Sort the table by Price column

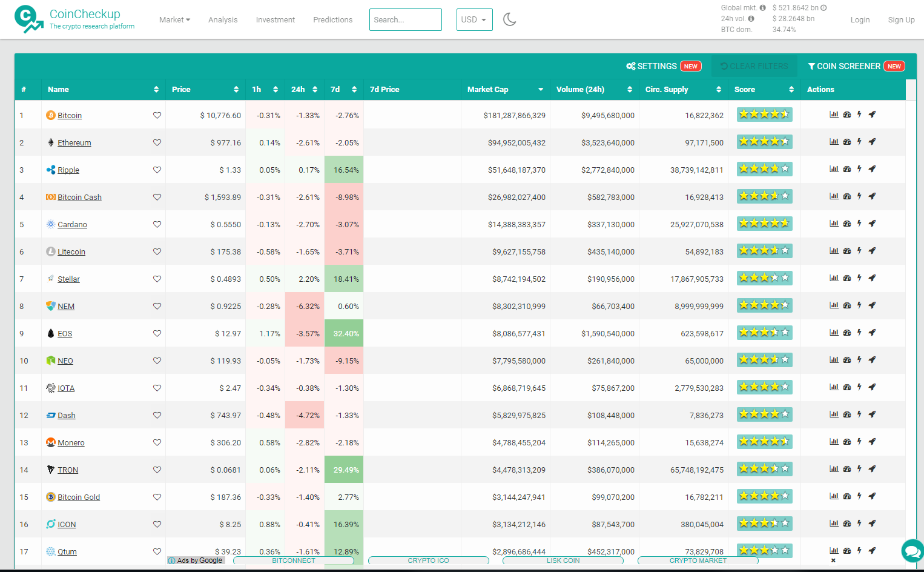[205, 89]
